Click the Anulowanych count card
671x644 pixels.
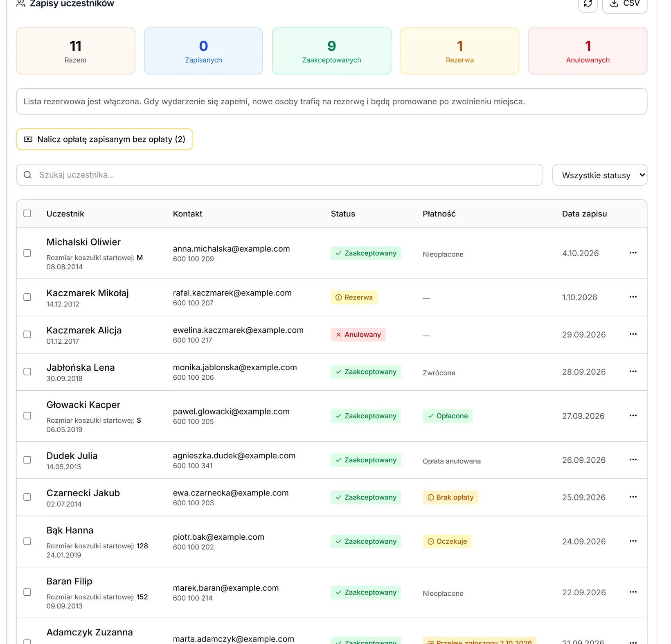tap(588, 51)
